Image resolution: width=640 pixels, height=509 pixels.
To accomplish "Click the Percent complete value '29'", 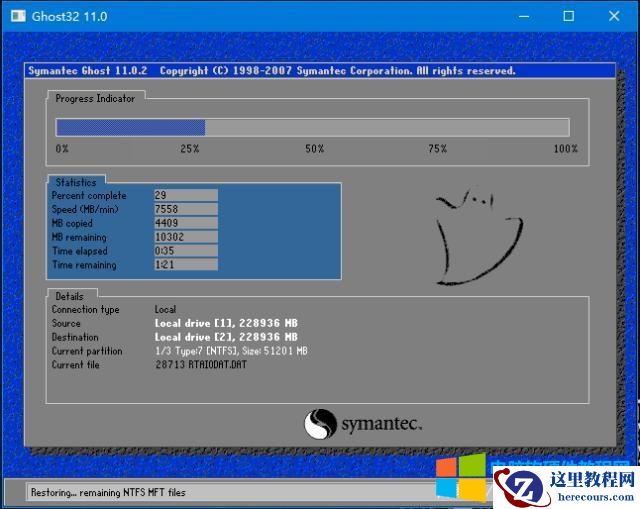I will [186, 195].
